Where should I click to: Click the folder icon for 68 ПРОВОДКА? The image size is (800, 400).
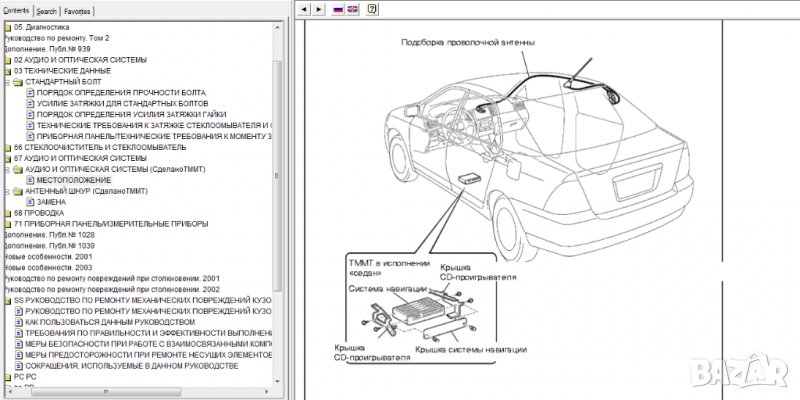click(x=8, y=213)
